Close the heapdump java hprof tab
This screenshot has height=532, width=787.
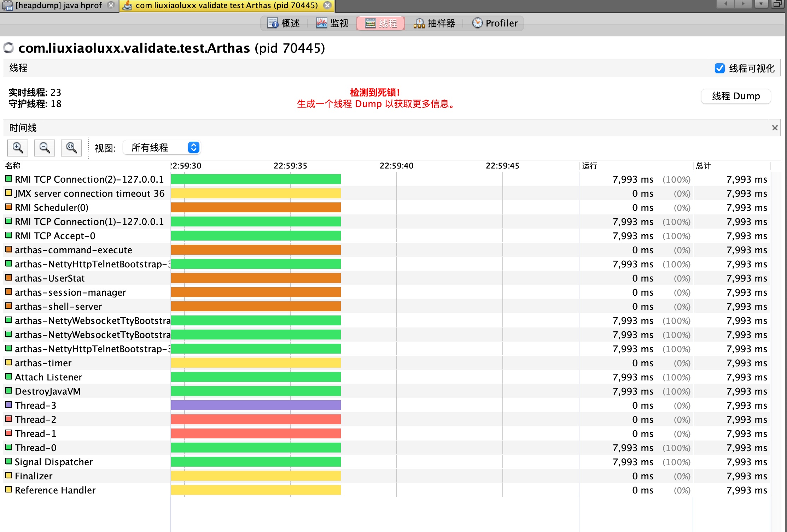[111, 5]
